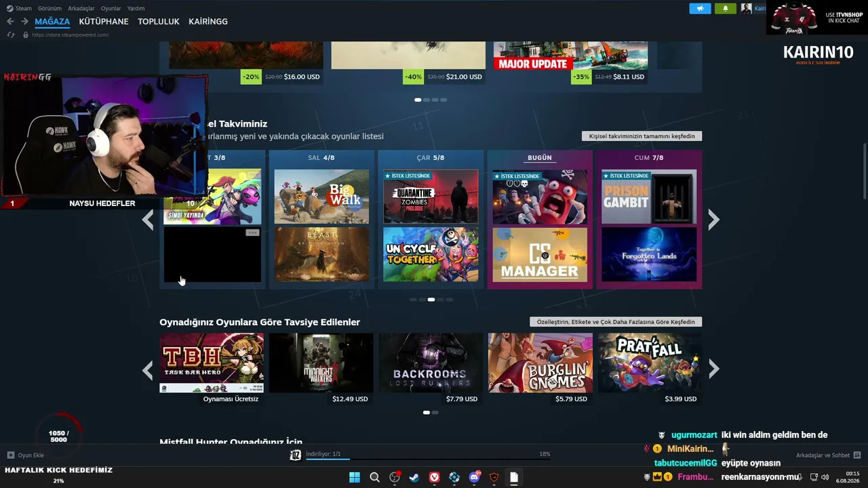
Task: Click the store URL address field
Action: coord(71,35)
